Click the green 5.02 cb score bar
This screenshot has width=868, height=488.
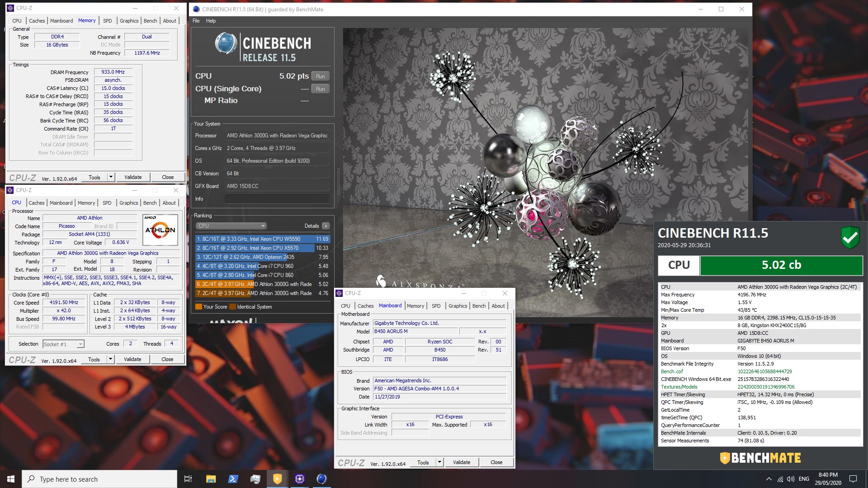click(x=781, y=265)
